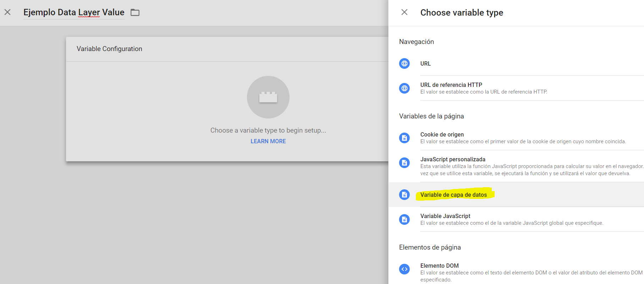
Task: Click the Variable JavaScript description text
Action: 512,223
